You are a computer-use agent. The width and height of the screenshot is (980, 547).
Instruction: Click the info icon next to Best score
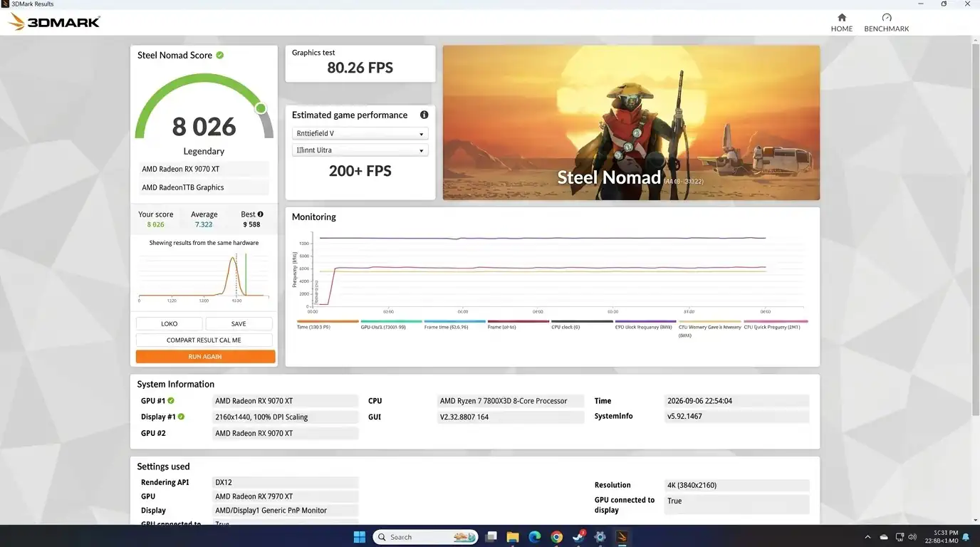point(260,214)
